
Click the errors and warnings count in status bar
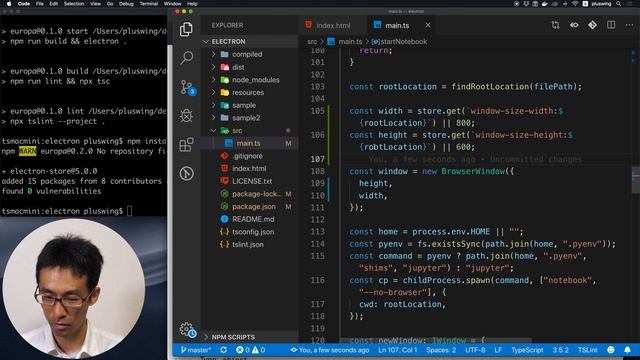[250, 350]
